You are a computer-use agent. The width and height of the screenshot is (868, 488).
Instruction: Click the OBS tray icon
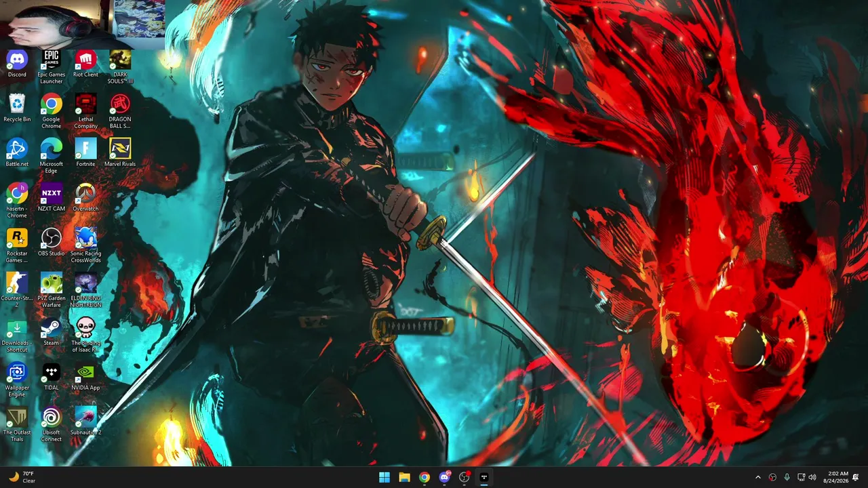pos(772,477)
